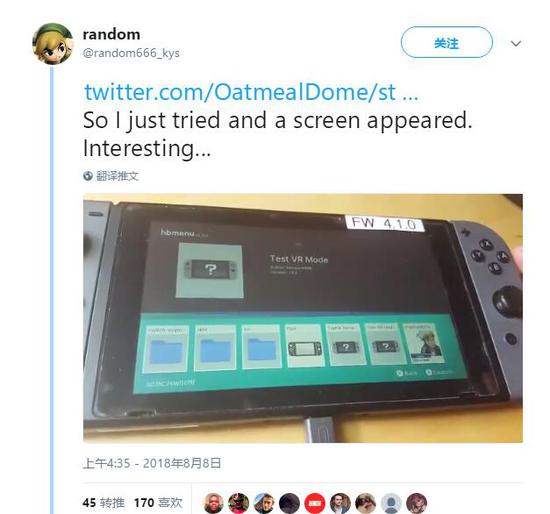
Task: Expand the tweet options chevron
Action: [516, 44]
